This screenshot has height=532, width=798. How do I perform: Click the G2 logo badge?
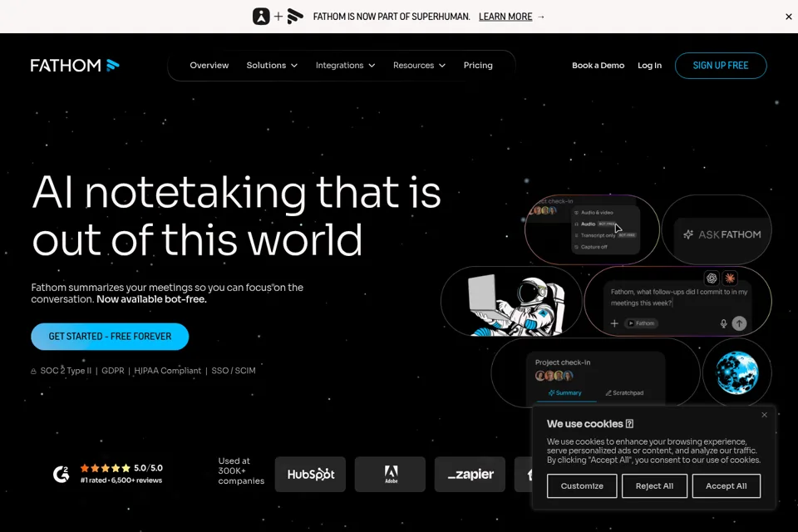61,474
